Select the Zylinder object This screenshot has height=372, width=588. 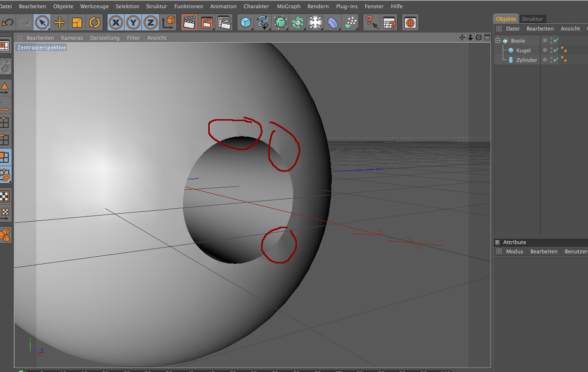pos(526,60)
